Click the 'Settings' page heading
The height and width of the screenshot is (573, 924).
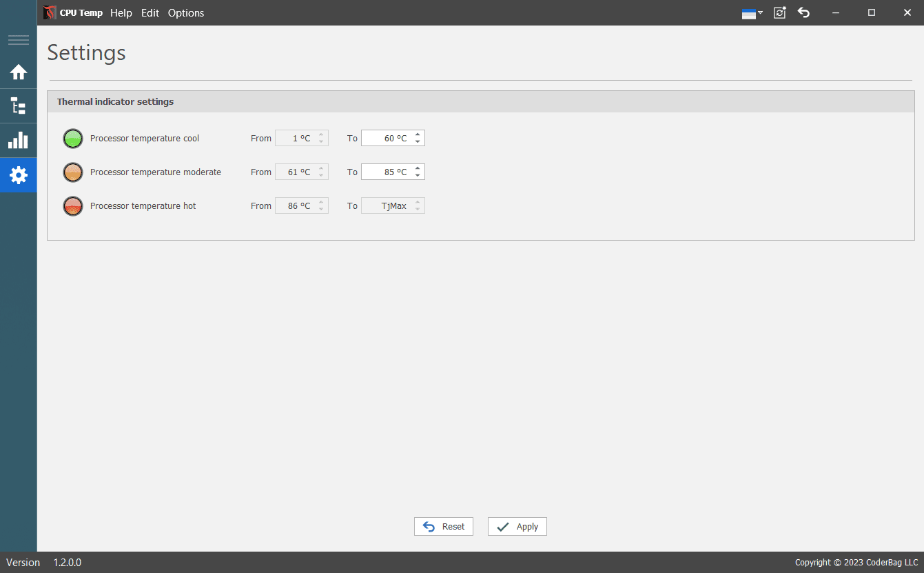pyautogui.click(x=86, y=52)
